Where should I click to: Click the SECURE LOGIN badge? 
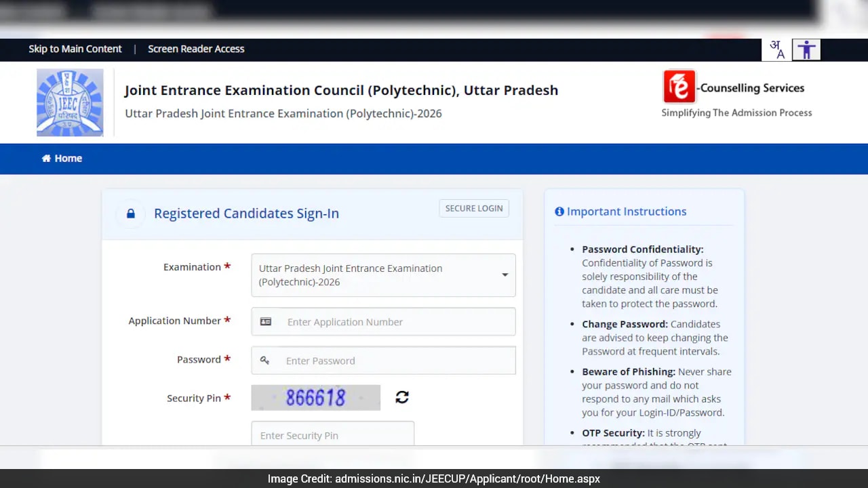coord(474,208)
